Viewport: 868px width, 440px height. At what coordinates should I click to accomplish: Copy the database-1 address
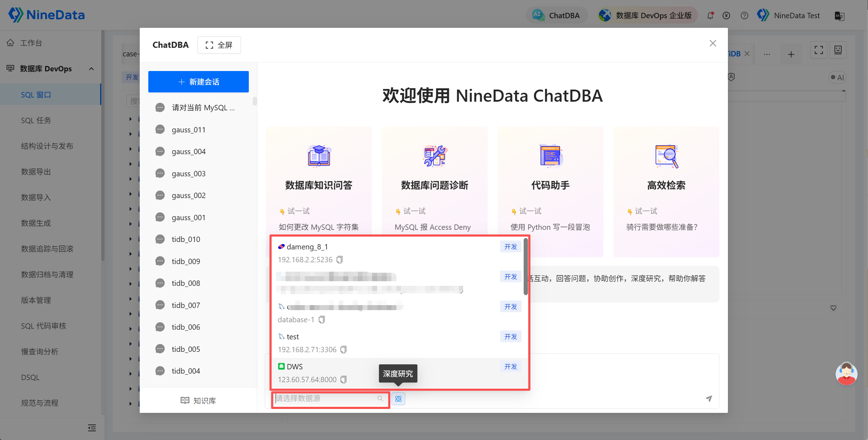point(322,320)
